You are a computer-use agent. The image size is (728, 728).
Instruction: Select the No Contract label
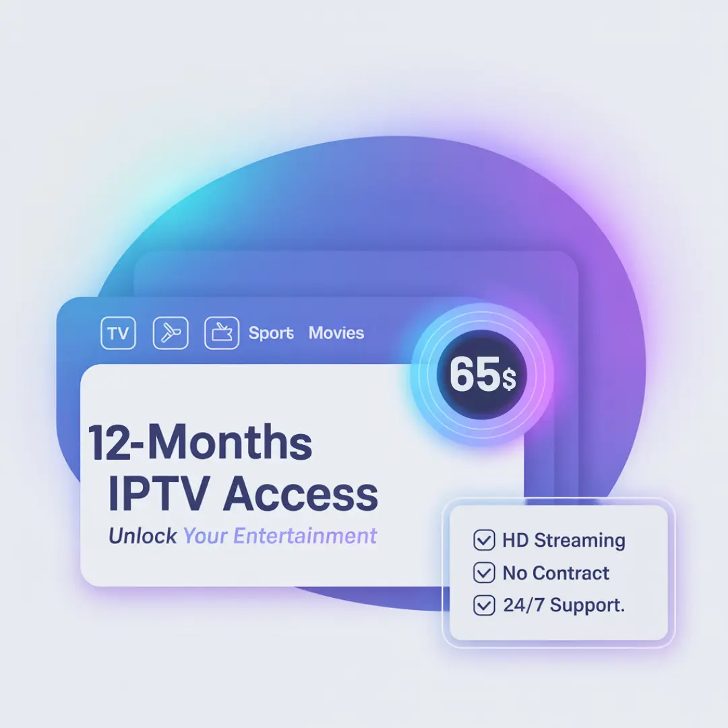point(555,573)
